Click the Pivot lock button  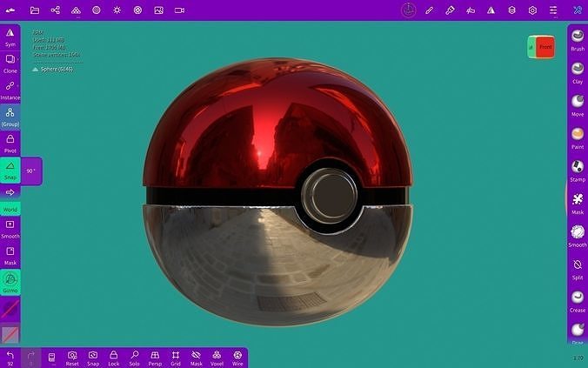tap(10, 144)
